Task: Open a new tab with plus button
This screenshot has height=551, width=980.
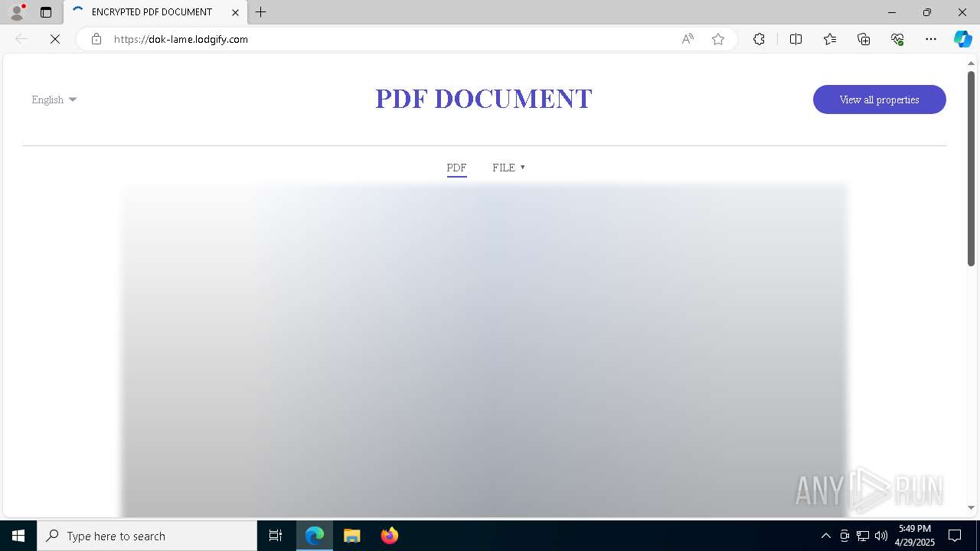Action: (x=261, y=12)
